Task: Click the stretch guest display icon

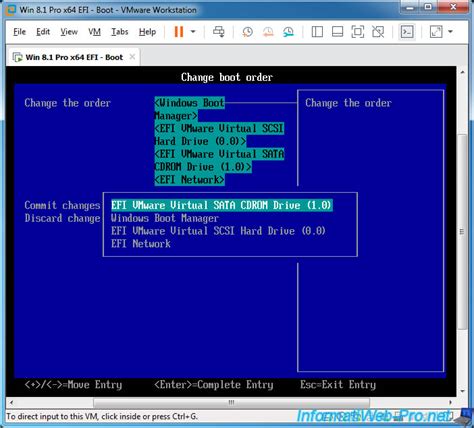Action: [x=436, y=32]
